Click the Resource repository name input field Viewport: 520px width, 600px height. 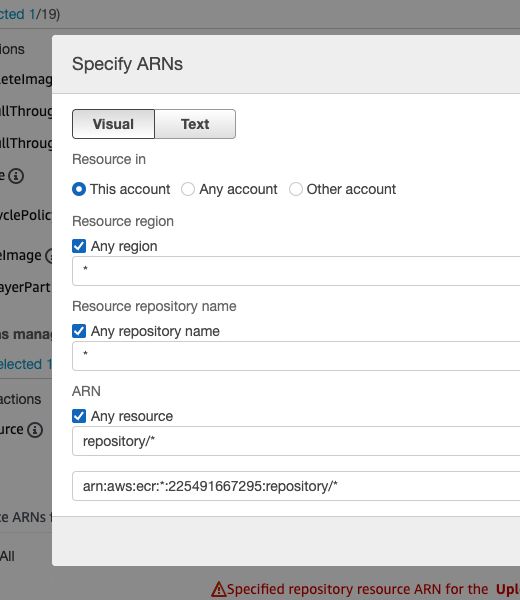click(296, 356)
